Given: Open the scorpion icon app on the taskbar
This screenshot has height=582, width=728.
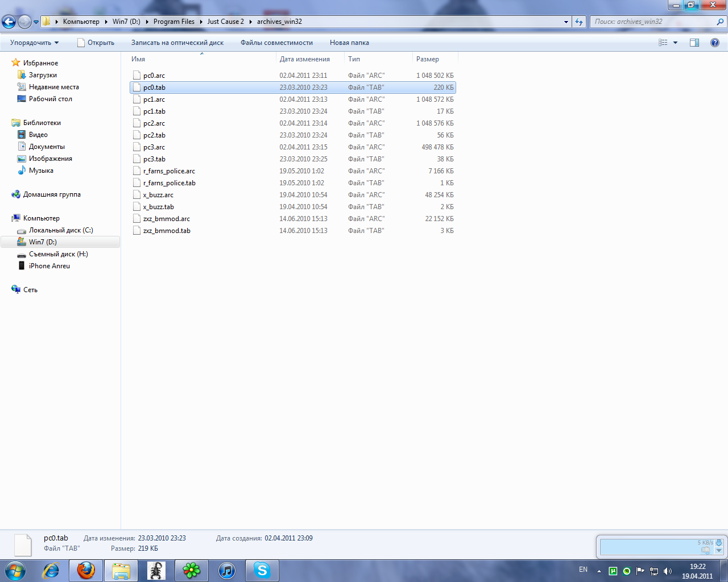Looking at the screenshot, I should pyautogui.click(x=156, y=571).
